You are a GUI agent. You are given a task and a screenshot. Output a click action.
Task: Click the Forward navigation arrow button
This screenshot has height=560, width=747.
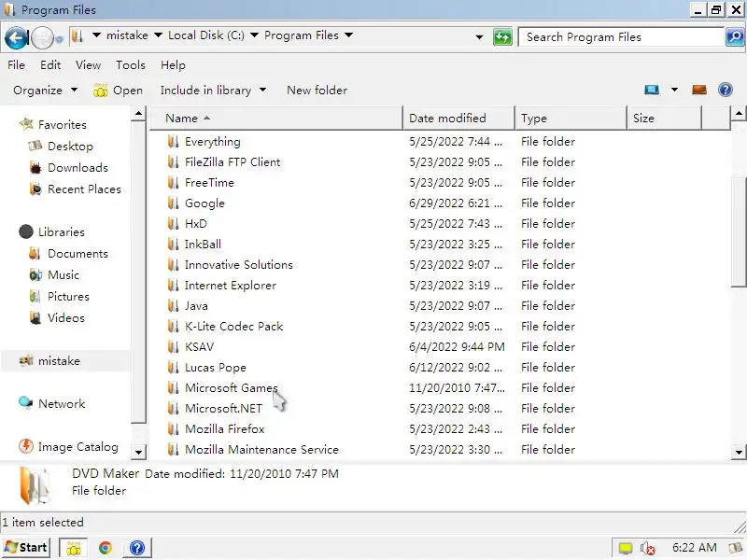tap(42, 38)
